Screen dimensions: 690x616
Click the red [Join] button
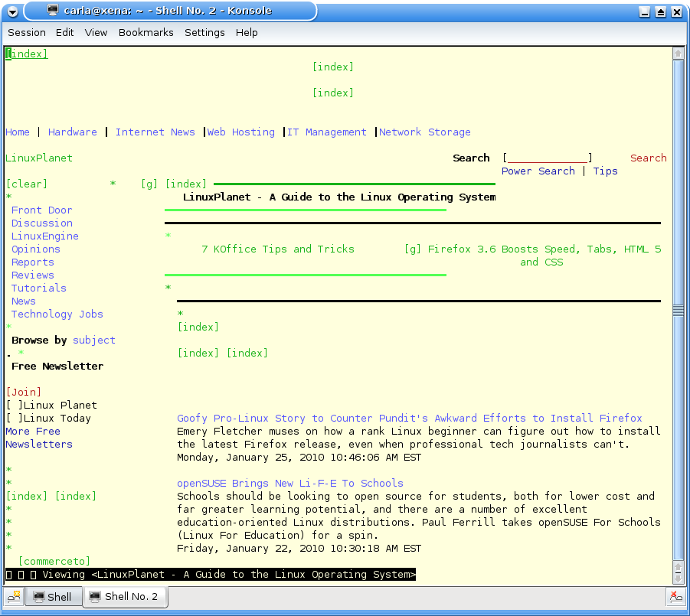click(24, 392)
